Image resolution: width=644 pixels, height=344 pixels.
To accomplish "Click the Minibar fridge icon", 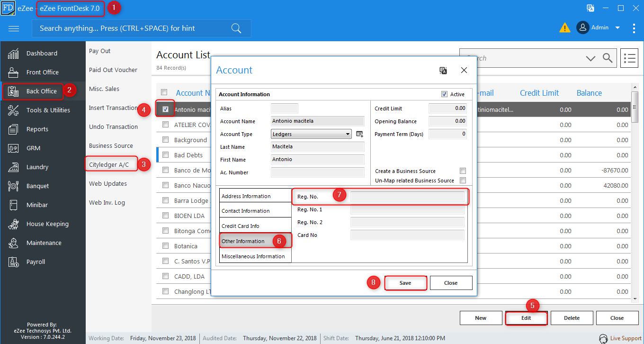I will coord(13,205).
